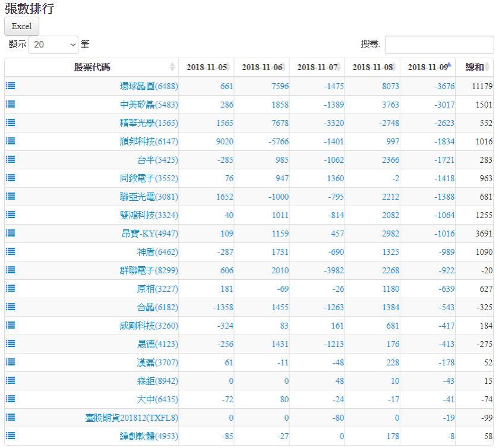The width and height of the screenshot is (499, 448).
Task: Click list icon beside 群聯電子(8299)
Action: (x=11, y=270)
